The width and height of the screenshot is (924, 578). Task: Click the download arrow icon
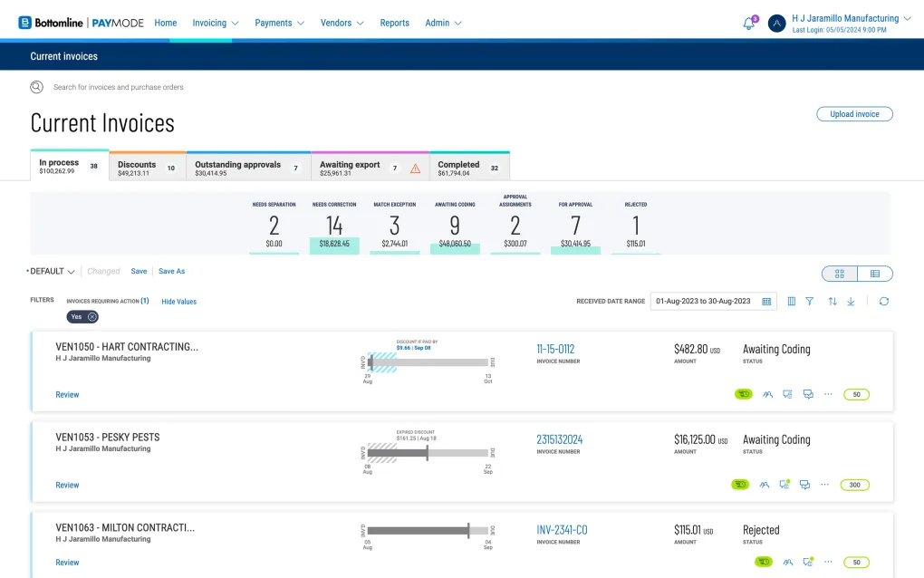point(851,302)
